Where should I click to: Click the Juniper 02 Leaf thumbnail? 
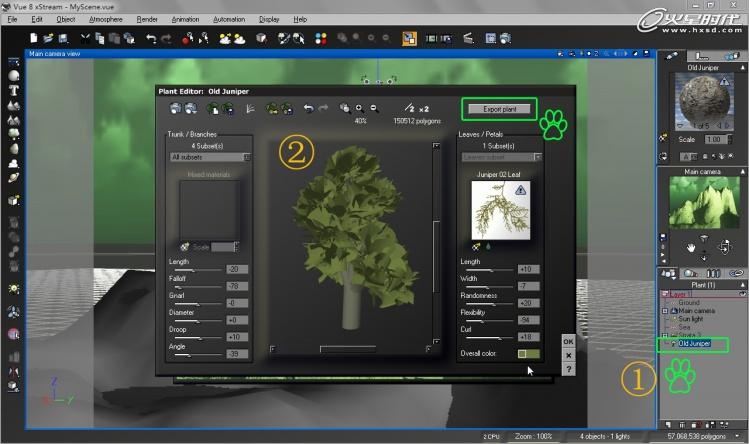click(x=501, y=210)
